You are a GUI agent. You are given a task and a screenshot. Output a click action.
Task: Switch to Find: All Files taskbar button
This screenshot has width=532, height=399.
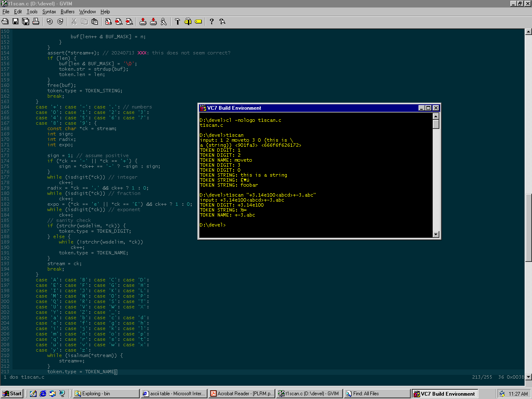(x=377, y=394)
